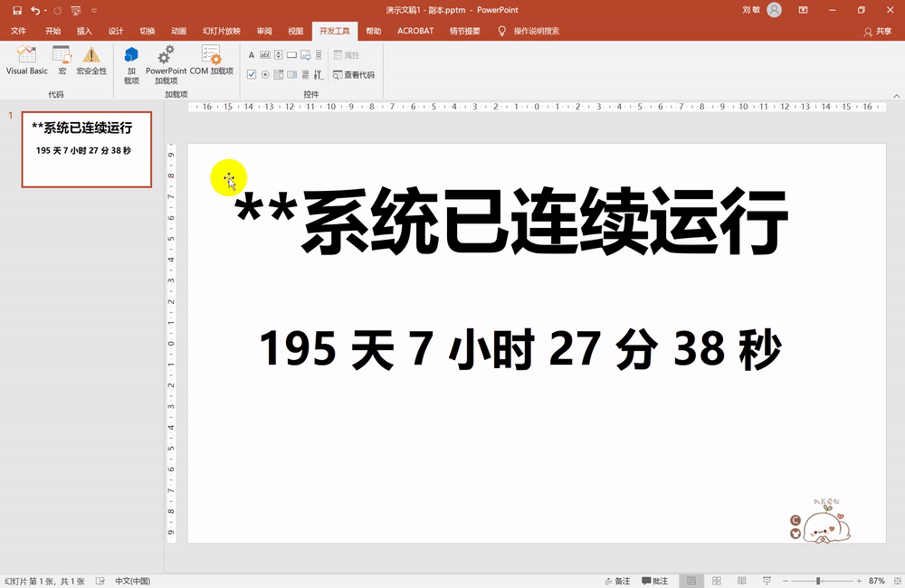Start Slide Show from status bar

pos(767,581)
